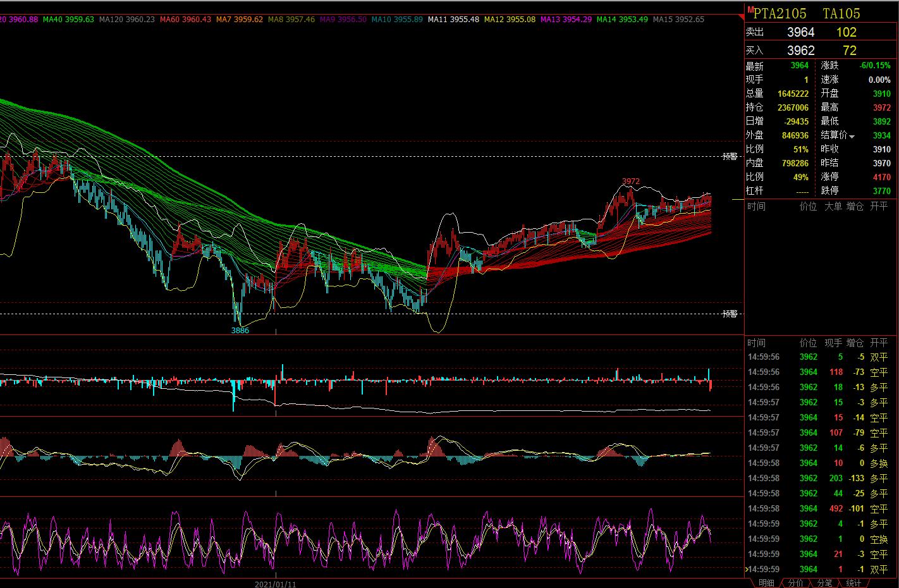Open the 统计 tab

pyautogui.click(x=853, y=583)
